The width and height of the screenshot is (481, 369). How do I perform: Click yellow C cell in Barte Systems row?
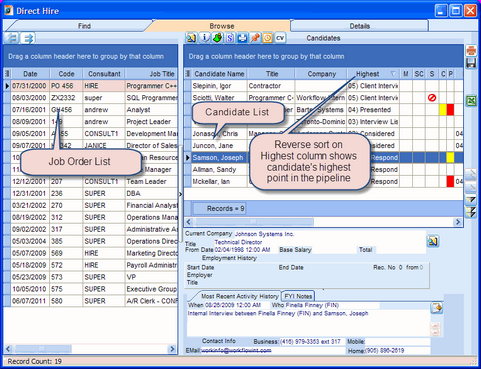pos(443,110)
